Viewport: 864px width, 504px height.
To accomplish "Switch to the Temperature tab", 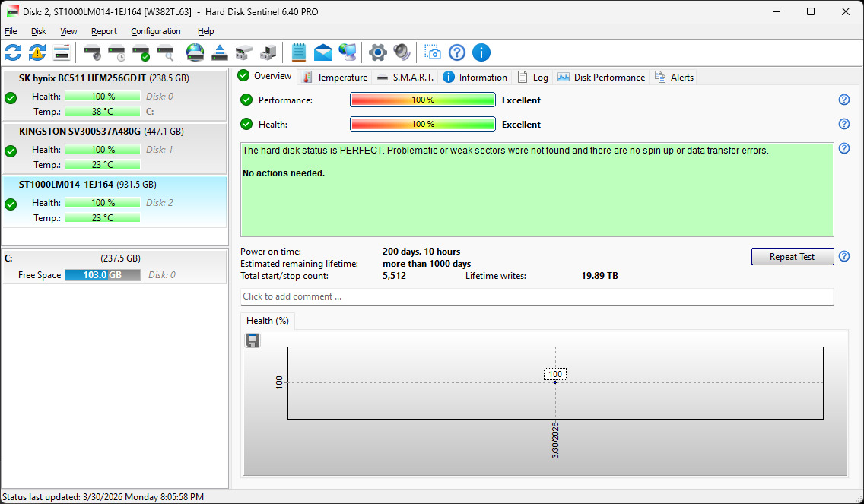I will coord(335,77).
